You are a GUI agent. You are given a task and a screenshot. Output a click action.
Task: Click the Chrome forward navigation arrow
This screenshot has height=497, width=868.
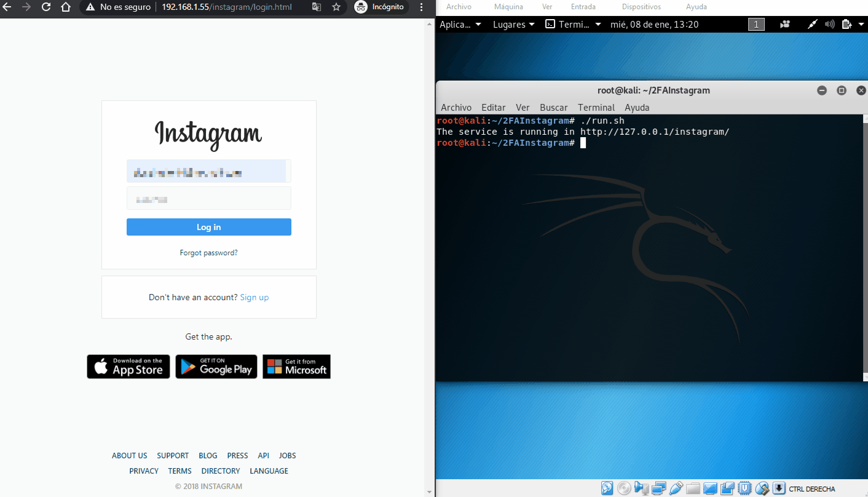click(26, 7)
